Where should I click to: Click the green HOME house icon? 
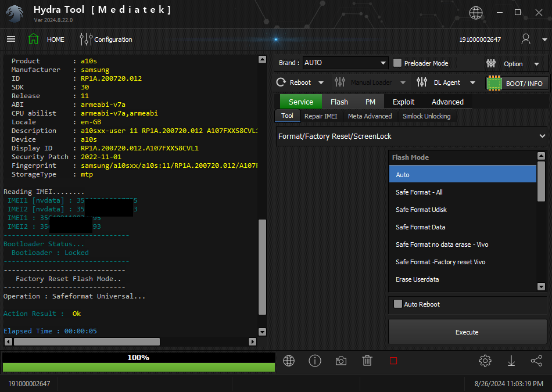coord(34,39)
